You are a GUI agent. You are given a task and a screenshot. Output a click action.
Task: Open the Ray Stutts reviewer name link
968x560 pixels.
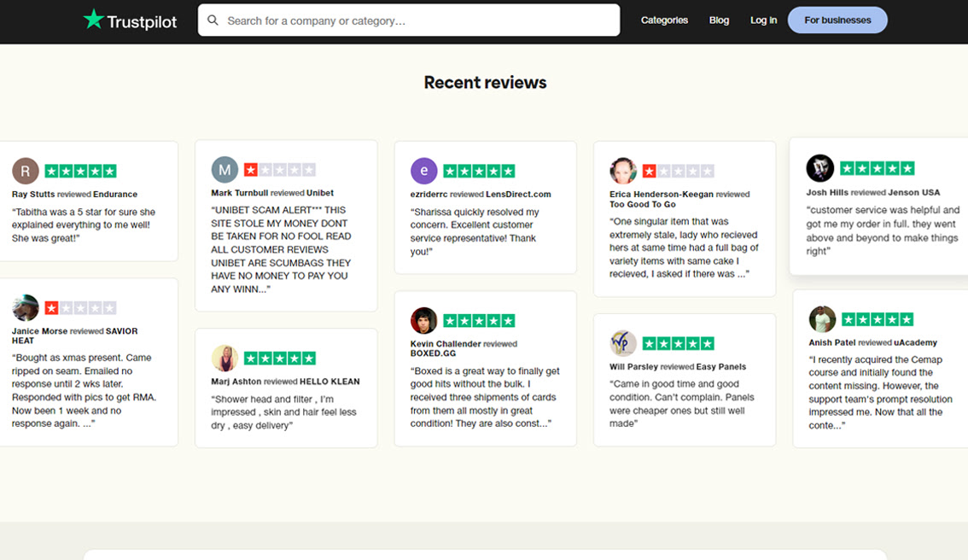point(33,194)
